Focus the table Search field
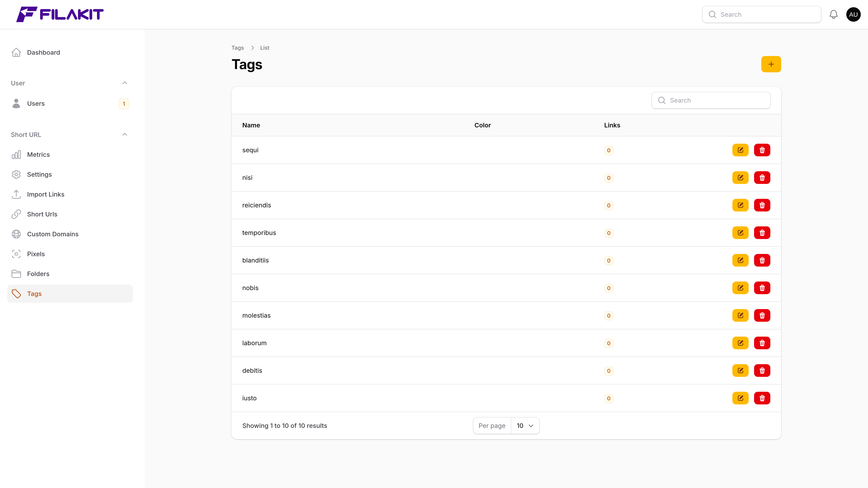This screenshot has height=488, width=868. click(x=711, y=100)
